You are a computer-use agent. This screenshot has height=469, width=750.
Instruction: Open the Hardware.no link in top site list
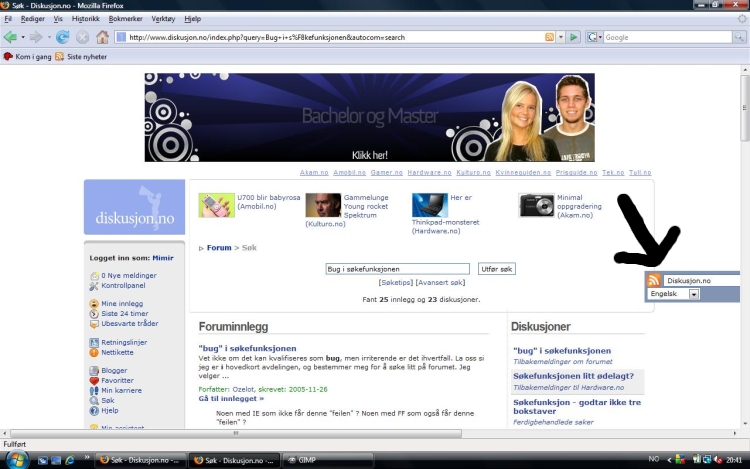(x=430, y=173)
